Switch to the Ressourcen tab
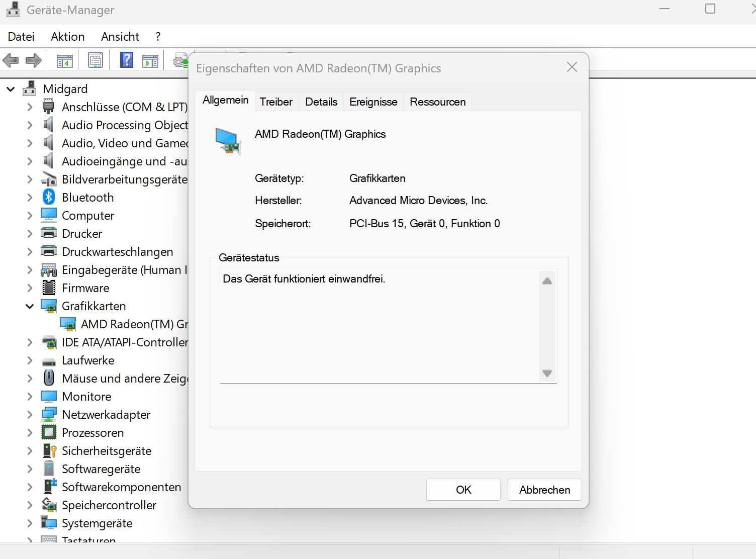Image resolution: width=756 pixels, height=559 pixels. point(438,102)
